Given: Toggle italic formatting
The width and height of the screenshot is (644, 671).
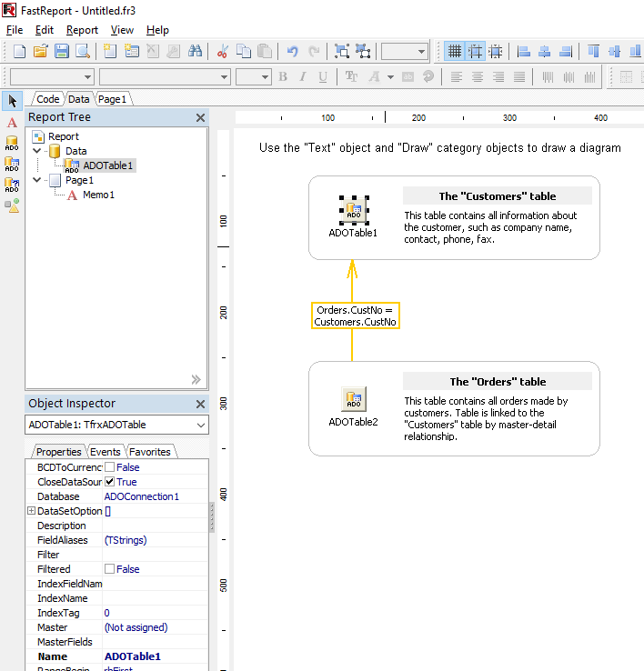Looking at the screenshot, I should click(x=303, y=77).
